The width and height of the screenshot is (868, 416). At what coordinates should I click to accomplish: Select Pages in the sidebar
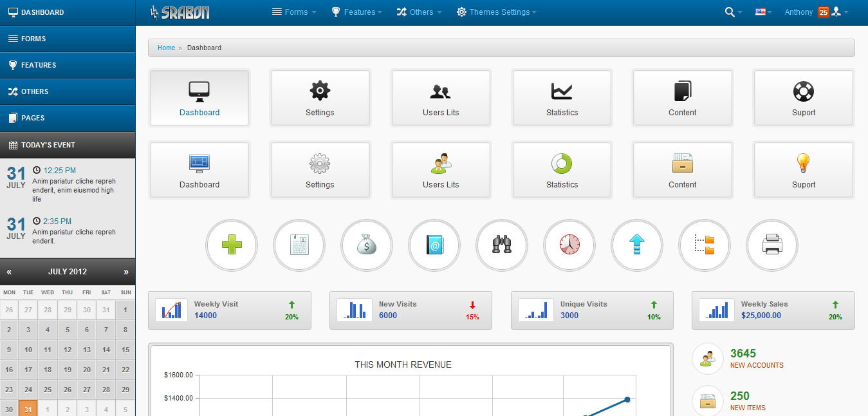pos(68,118)
